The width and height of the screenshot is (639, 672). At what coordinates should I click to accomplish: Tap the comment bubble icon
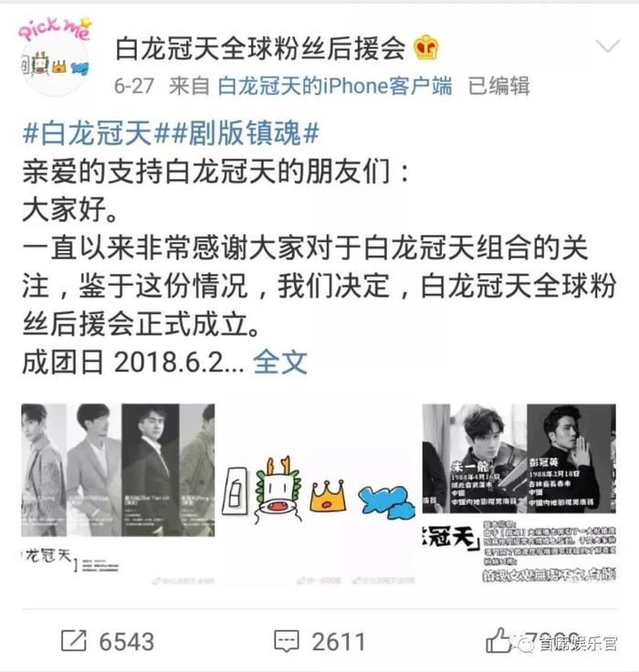286,642
